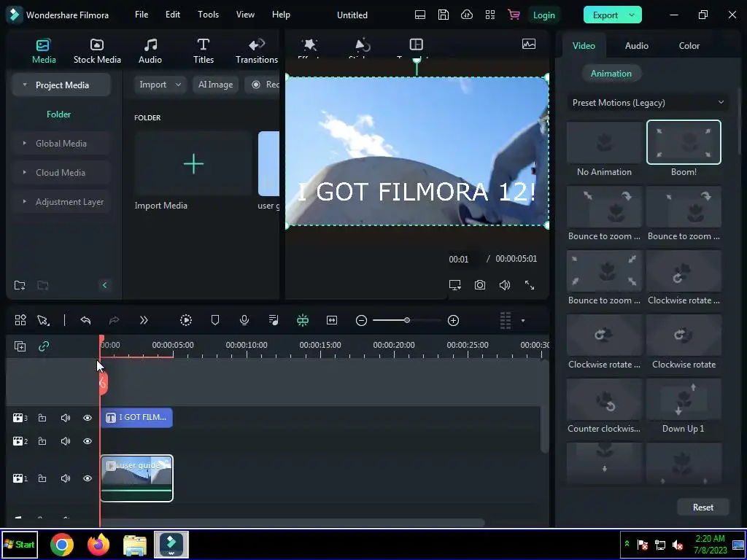Click the Reset button

pyautogui.click(x=703, y=507)
